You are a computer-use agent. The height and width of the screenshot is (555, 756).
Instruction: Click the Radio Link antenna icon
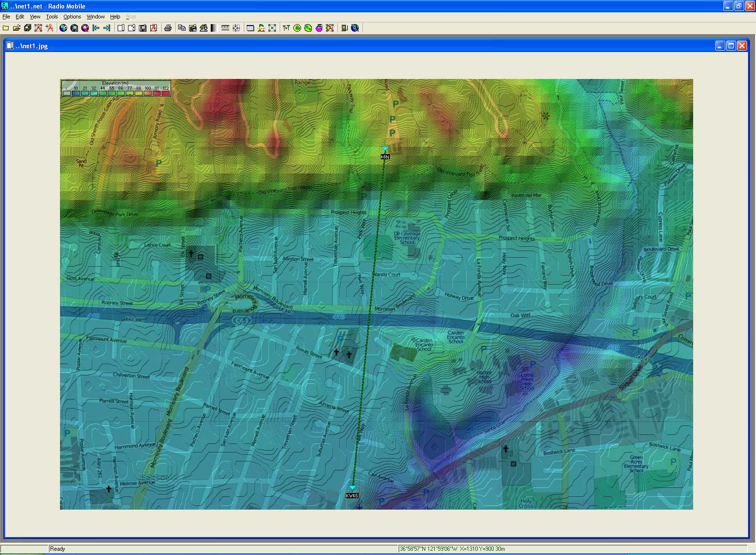tap(286, 28)
